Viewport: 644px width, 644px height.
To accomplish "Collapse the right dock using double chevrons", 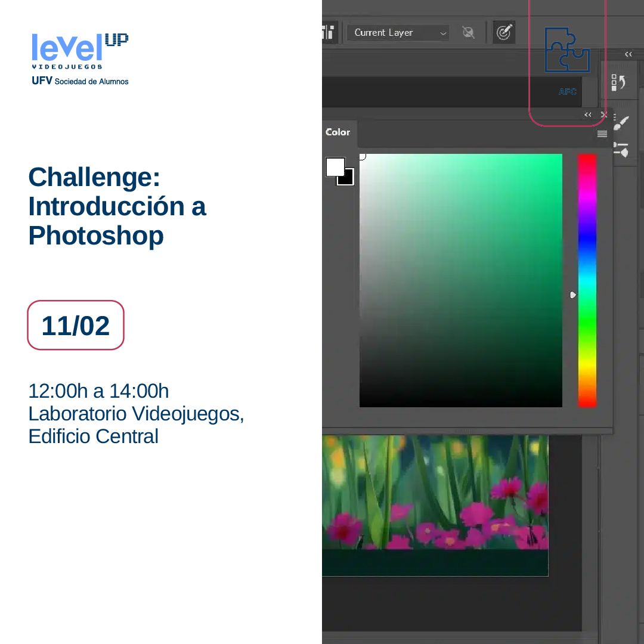I will point(628,54).
